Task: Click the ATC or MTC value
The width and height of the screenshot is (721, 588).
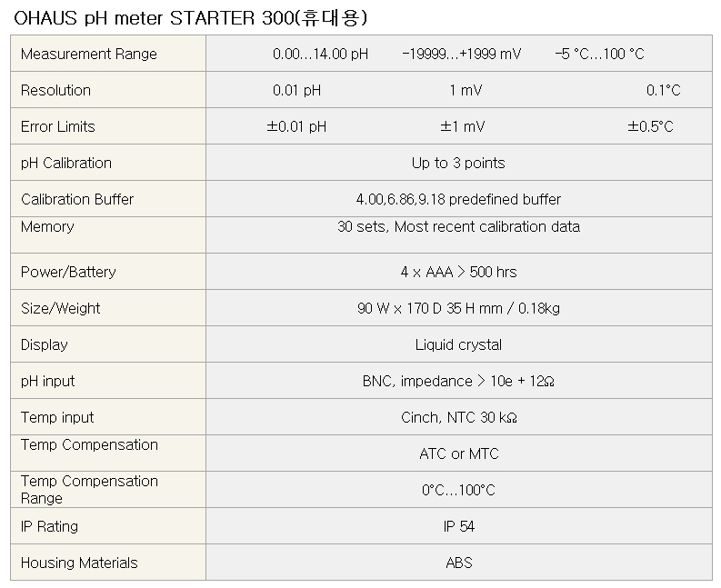Action: pos(459,453)
